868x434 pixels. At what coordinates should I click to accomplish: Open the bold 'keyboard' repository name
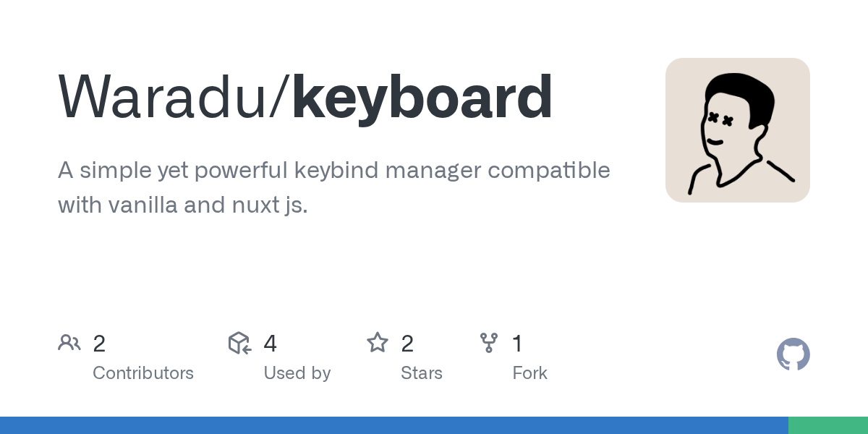tap(422, 98)
